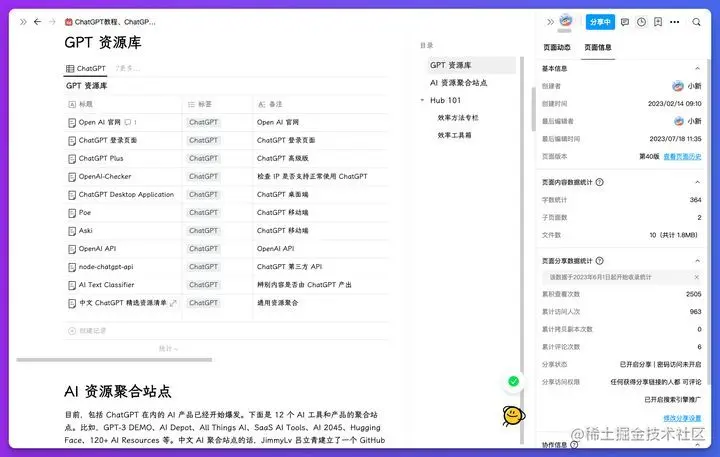Open page history clock icon
This screenshot has width=720, height=457.
click(641, 22)
